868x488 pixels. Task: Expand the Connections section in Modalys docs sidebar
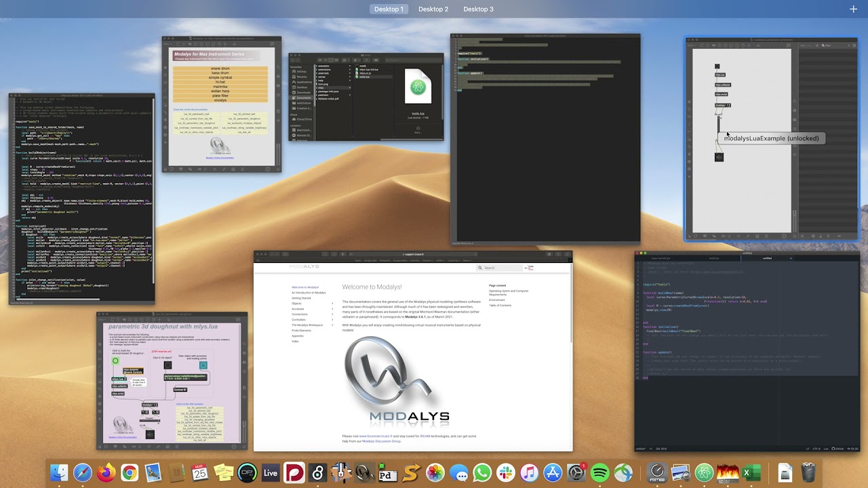click(332, 314)
